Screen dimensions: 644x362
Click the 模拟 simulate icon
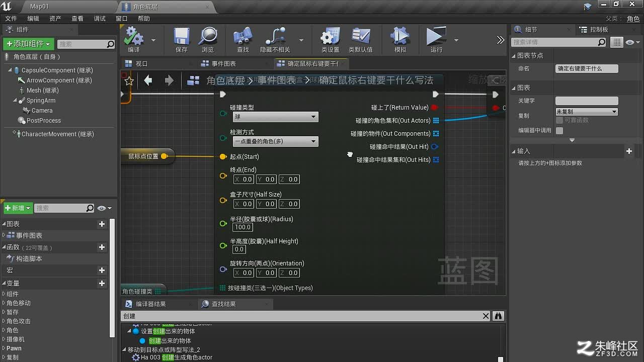click(x=400, y=39)
